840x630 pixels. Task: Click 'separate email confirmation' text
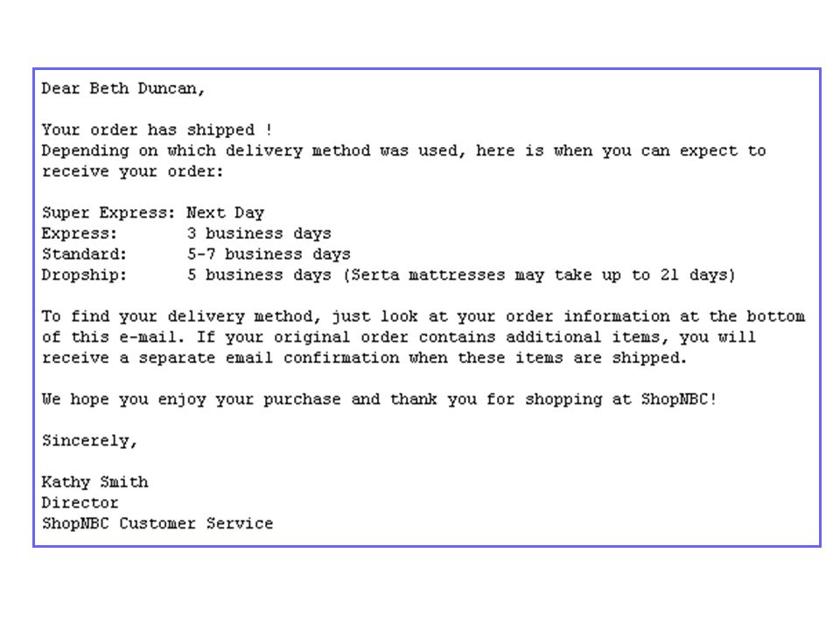(x=269, y=358)
